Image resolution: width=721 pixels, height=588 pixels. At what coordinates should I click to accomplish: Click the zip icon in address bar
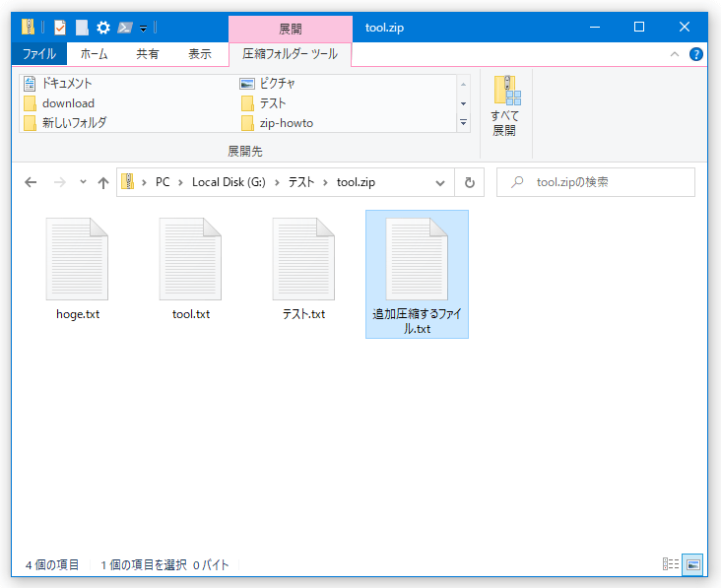(x=127, y=182)
